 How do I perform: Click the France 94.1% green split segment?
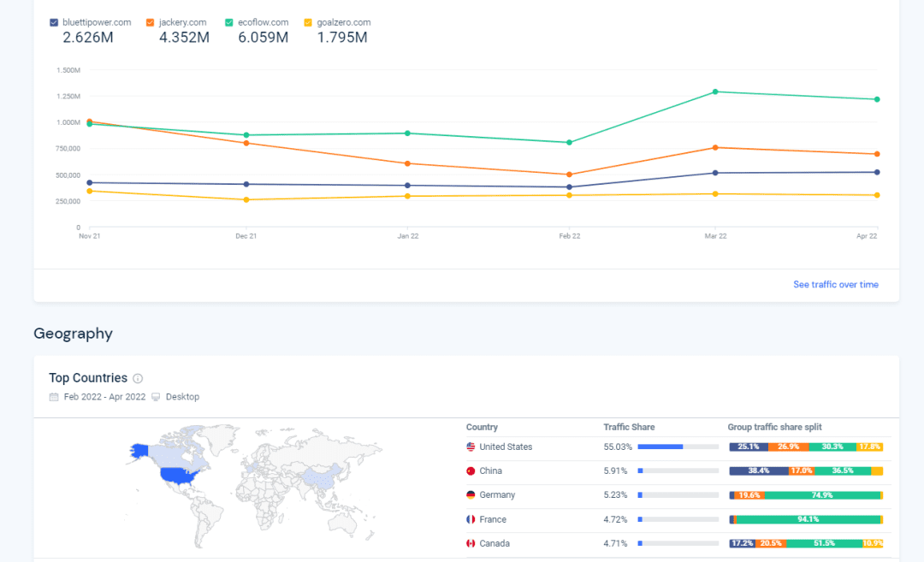point(808,519)
